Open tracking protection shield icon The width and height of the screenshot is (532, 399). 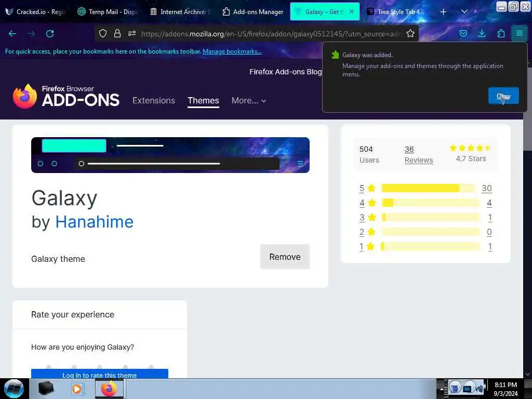[103, 33]
